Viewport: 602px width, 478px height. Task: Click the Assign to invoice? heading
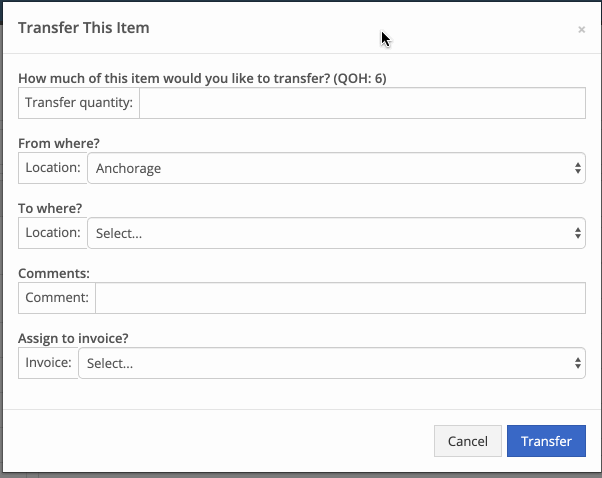click(73, 338)
